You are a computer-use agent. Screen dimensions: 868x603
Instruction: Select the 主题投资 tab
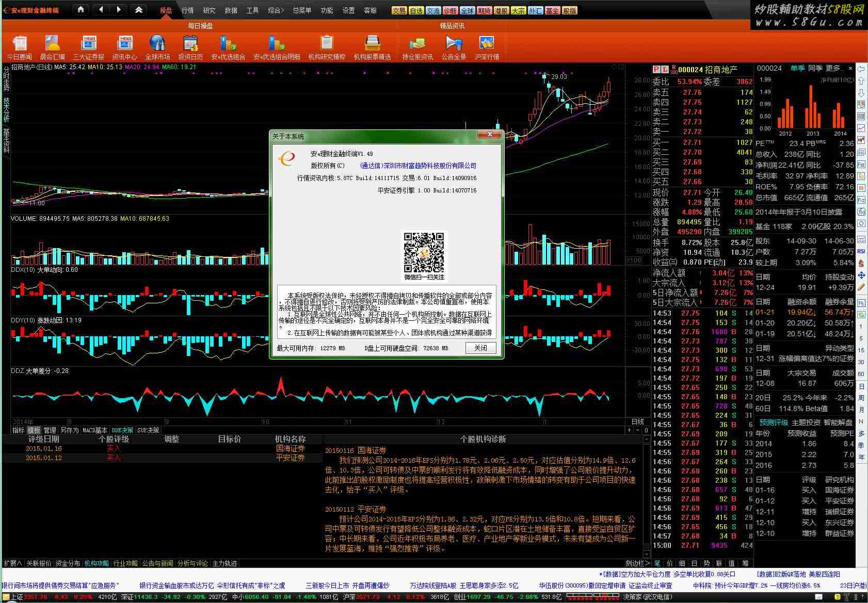[x=806, y=422]
